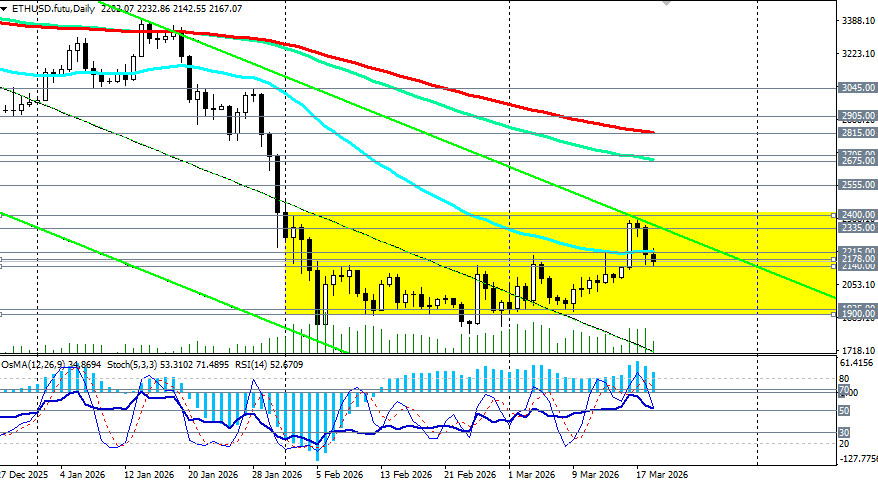The image size is (878, 485).
Task: Click the 1 Mar 2026 date label
Action: pyautogui.click(x=531, y=475)
